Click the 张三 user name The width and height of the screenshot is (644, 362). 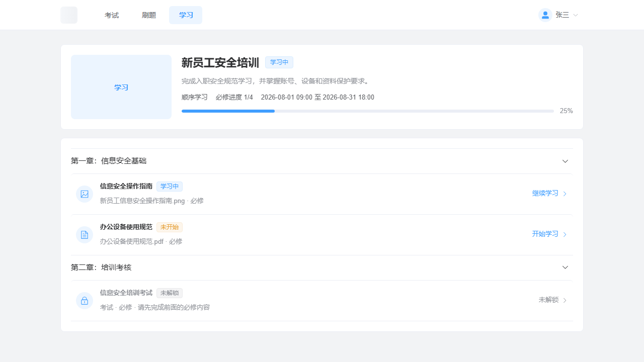coord(562,15)
